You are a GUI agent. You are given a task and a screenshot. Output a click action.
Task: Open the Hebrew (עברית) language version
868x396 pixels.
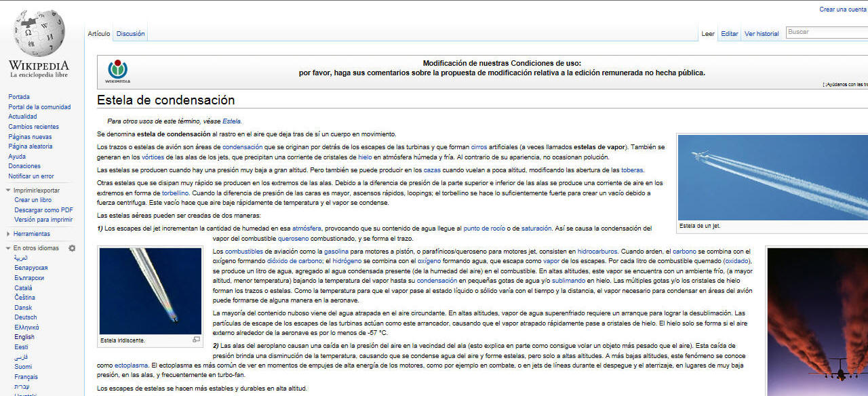pos(22,387)
